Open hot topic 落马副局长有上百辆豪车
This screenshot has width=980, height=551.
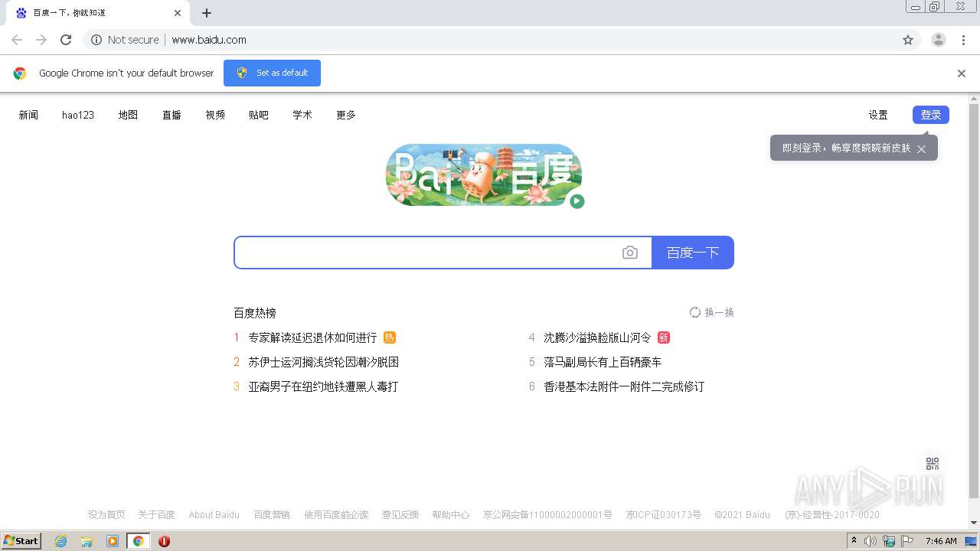(603, 362)
